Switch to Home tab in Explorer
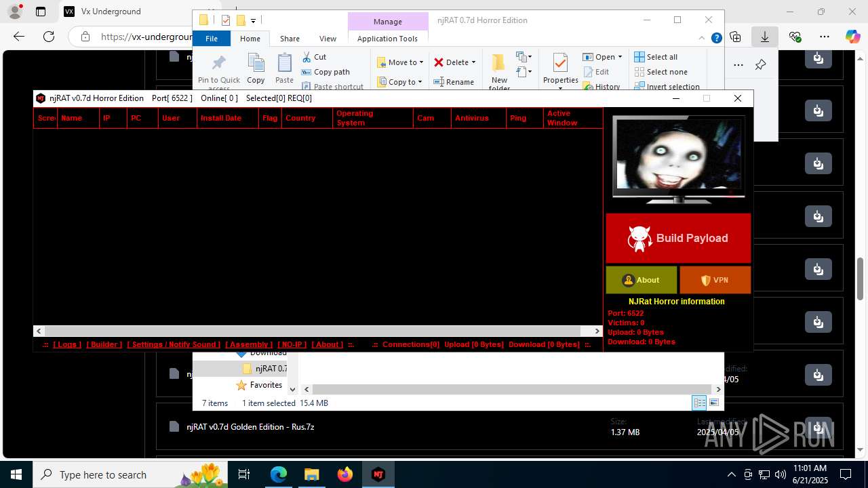 [250, 39]
